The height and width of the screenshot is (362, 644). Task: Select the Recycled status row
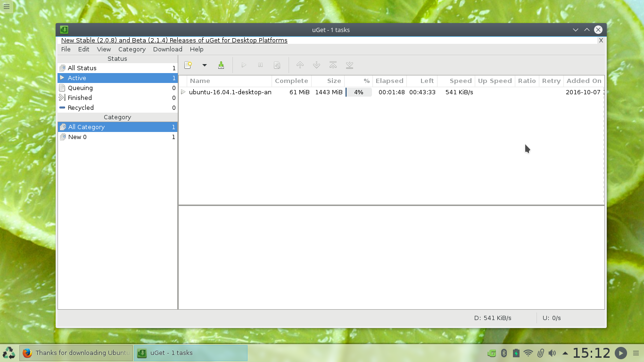coord(117,108)
